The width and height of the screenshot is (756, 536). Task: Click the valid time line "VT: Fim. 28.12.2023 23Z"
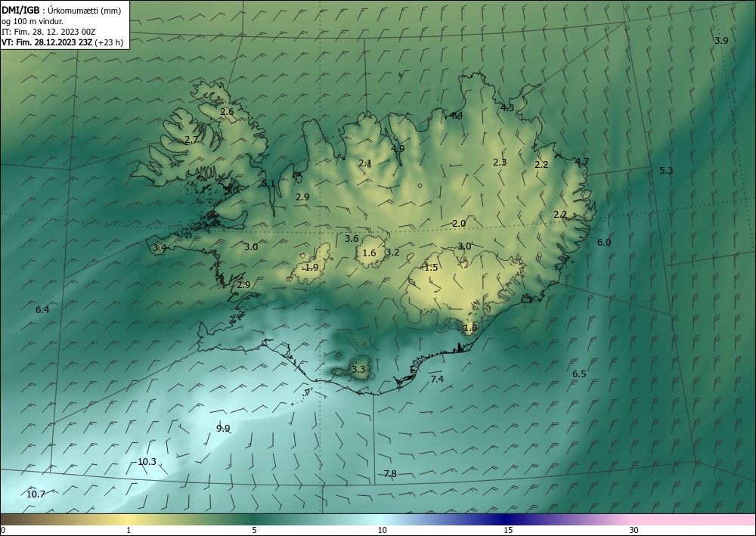(47, 42)
